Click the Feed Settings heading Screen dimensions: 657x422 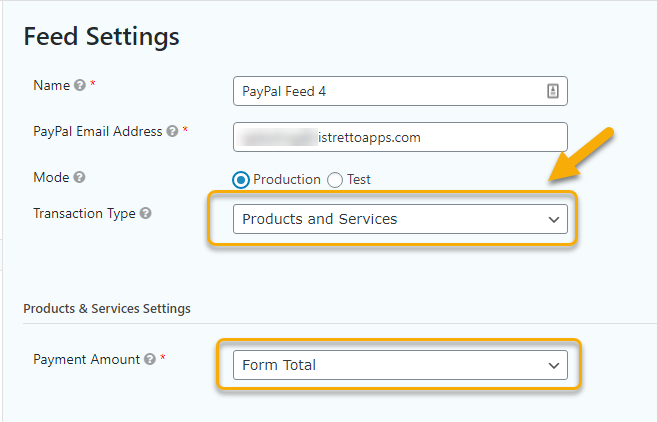[101, 36]
